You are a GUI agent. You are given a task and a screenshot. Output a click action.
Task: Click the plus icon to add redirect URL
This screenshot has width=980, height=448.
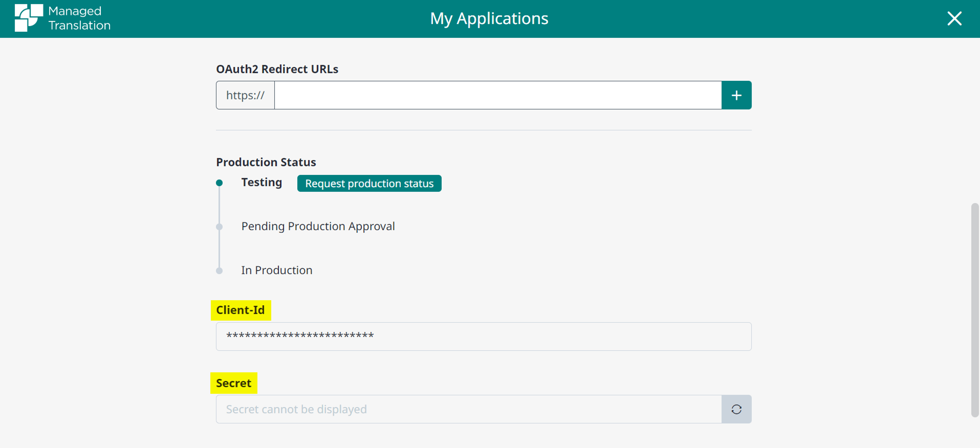coord(736,95)
